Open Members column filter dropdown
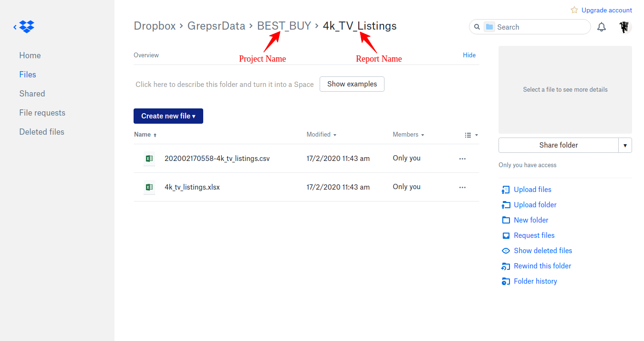Image resolution: width=644 pixels, height=341 pixels. [408, 135]
